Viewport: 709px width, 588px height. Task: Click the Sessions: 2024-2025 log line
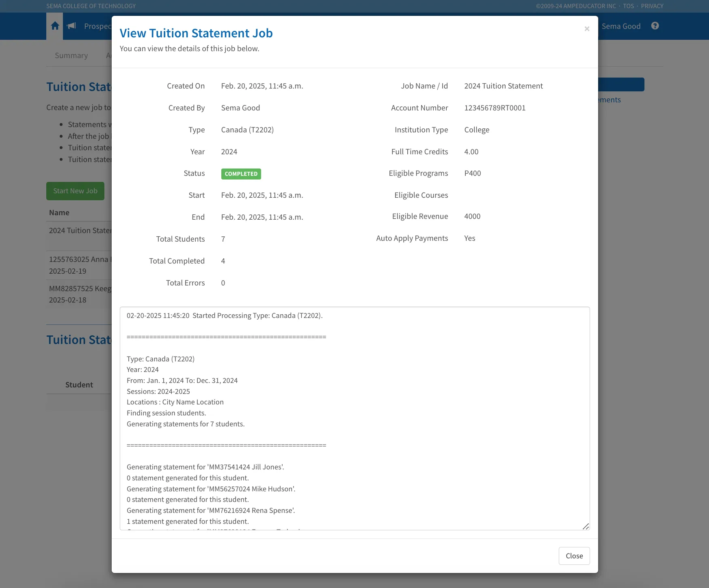(158, 391)
